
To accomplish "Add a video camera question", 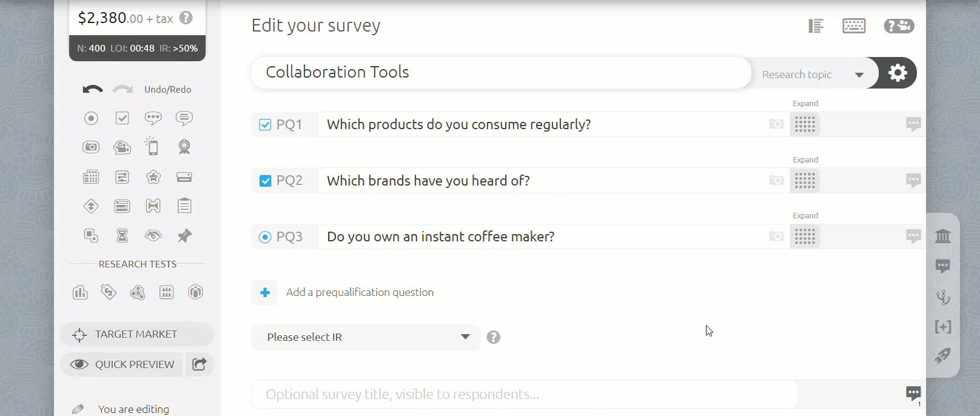I will [122, 147].
